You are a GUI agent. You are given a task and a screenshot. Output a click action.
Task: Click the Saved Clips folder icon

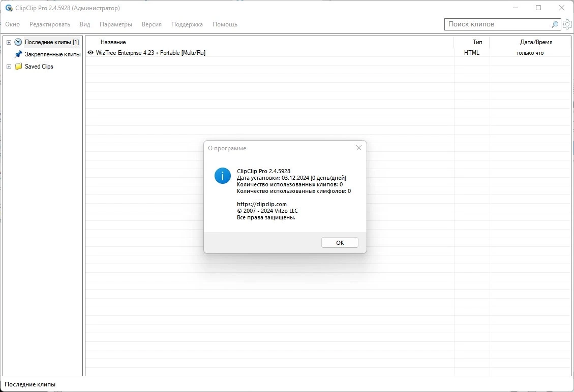[x=18, y=67]
